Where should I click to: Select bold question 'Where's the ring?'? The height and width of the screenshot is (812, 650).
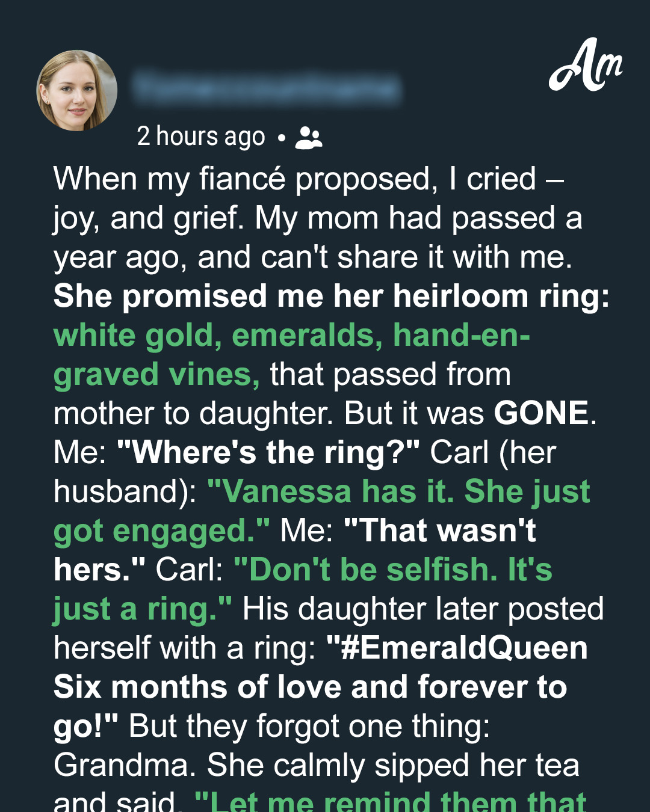pos(268,452)
